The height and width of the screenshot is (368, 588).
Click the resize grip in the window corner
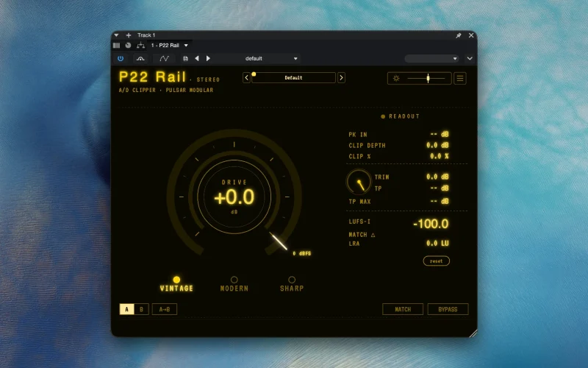(x=473, y=333)
